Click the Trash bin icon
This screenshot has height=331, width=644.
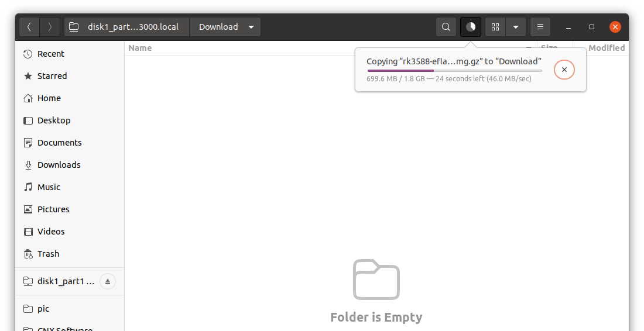(28, 254)
